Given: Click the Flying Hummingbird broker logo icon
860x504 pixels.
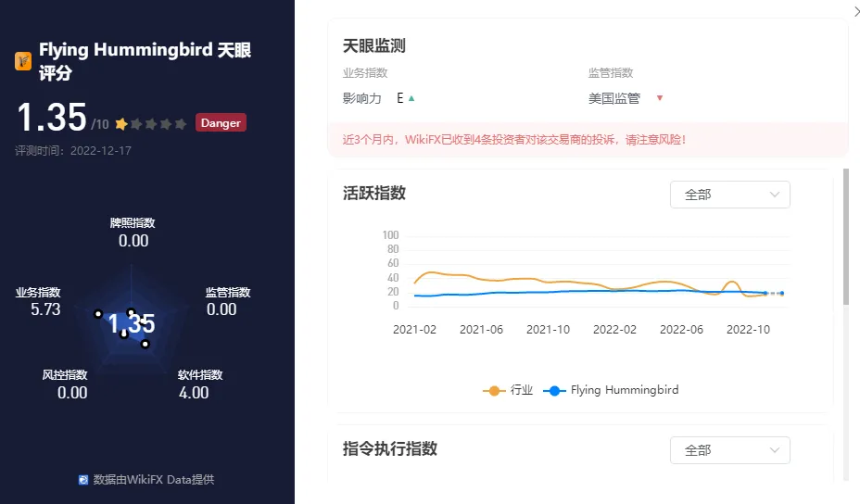Looking at the screenshot, I should coord(23,61).
